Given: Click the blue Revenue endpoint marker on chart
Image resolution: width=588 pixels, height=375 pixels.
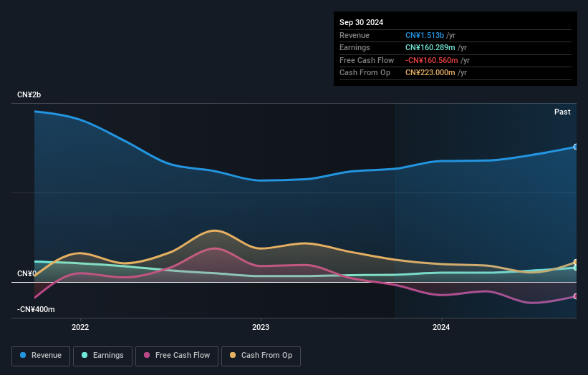Looking at the screenshot, I should (x=576, y=147).
